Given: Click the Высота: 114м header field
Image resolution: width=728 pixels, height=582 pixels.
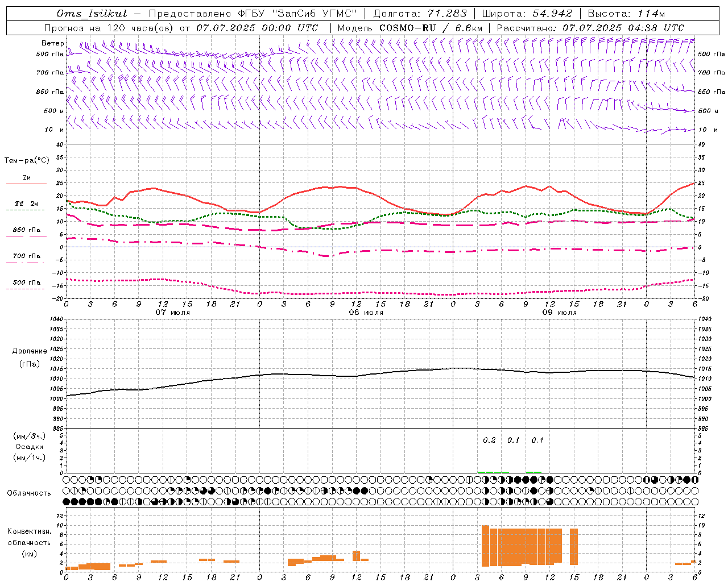Looking at the screenshot, I should pyautogui.click(x=626, y=14).
